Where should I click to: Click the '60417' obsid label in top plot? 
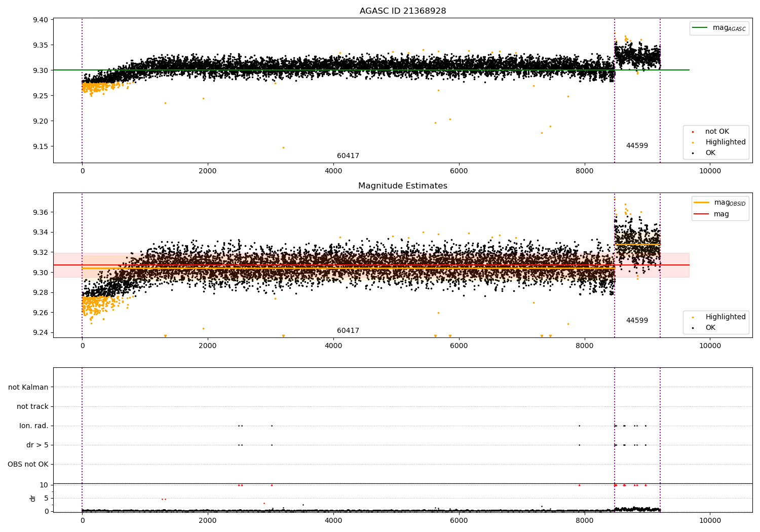348,156
